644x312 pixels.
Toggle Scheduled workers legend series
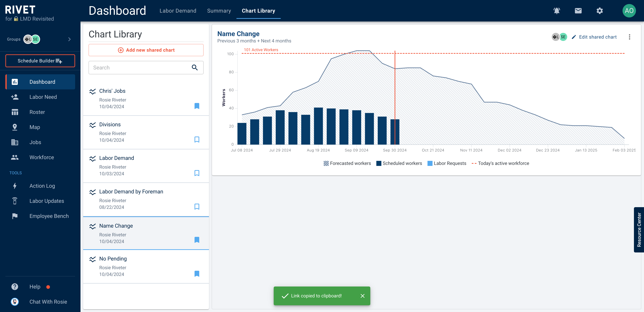pyautogui.click(x=399, y=163)
